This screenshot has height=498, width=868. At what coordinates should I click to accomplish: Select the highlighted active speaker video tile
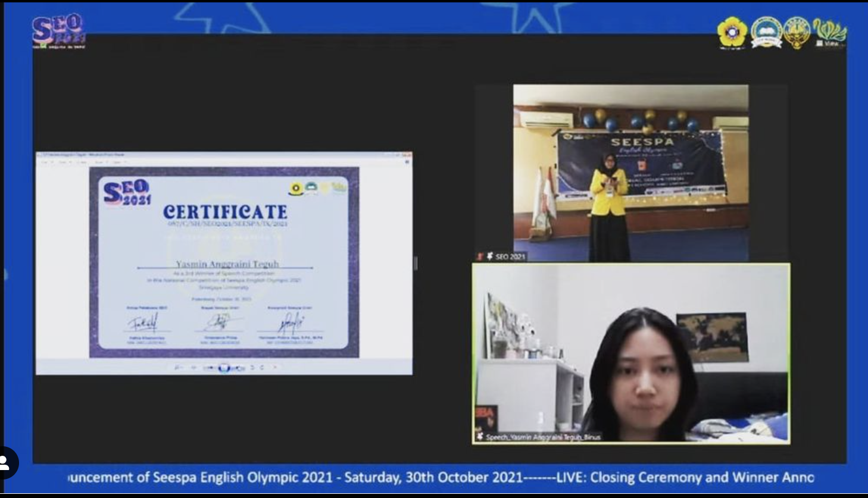click(x=631, y=353)
